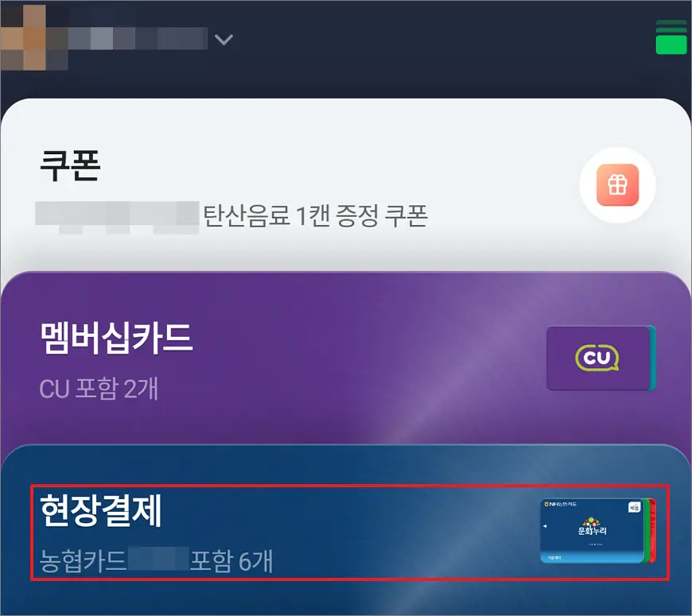Tap the white circle around the gift icon
Image resolution: width=692 pixels, height=616 pixels.
pos(617,184)
